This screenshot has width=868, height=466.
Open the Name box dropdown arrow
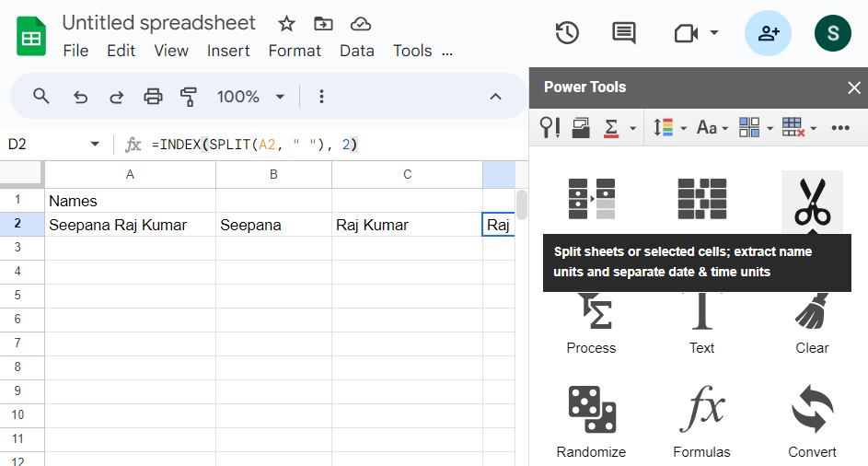[x=95, y=145]
